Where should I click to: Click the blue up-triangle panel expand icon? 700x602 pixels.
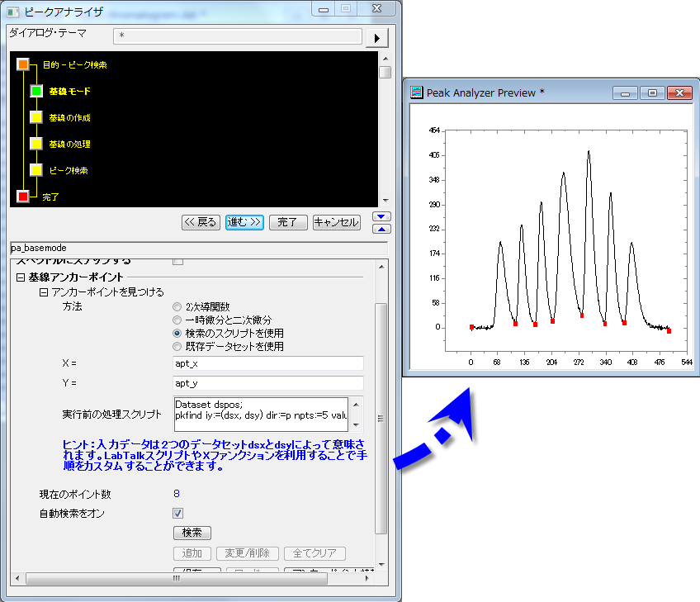point(381,229)
